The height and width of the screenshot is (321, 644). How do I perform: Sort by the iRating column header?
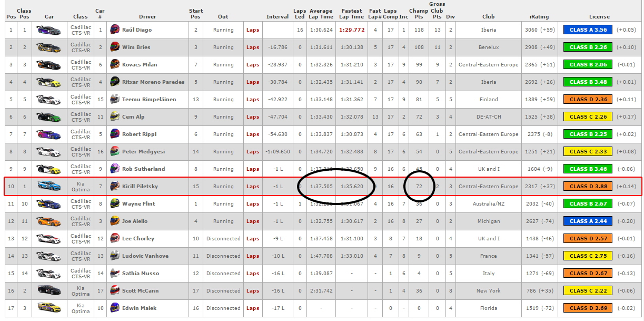(539, 17)
